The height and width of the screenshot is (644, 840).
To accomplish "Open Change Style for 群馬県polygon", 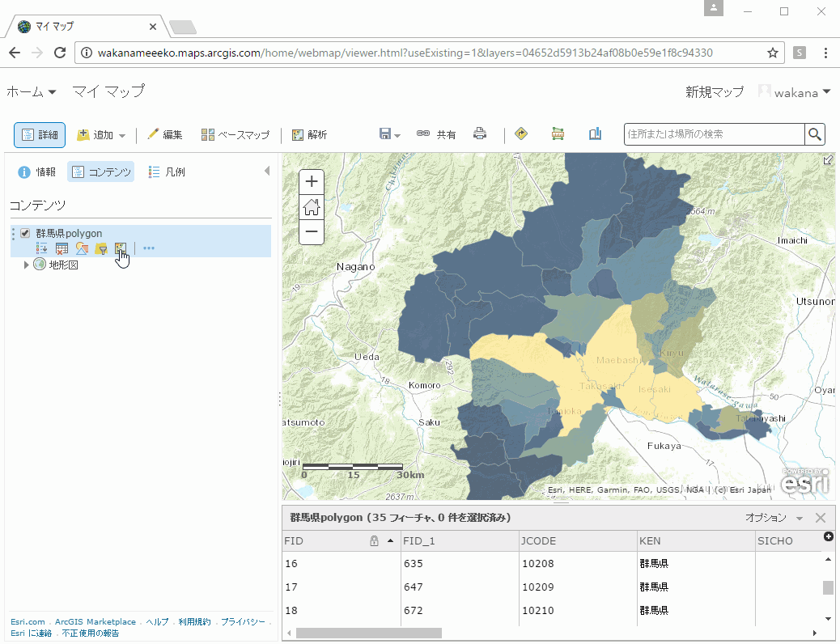I will (x=82, y=248).
